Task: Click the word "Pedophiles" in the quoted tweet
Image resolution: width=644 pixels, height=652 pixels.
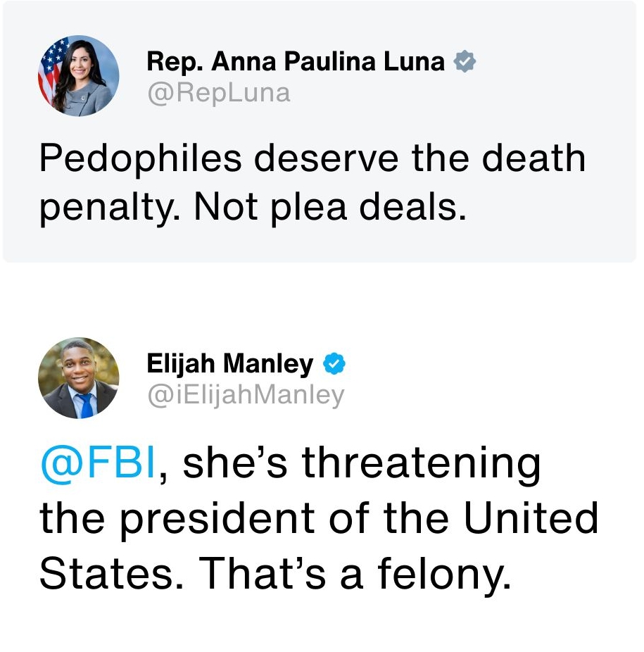Action: pos(140,158)
